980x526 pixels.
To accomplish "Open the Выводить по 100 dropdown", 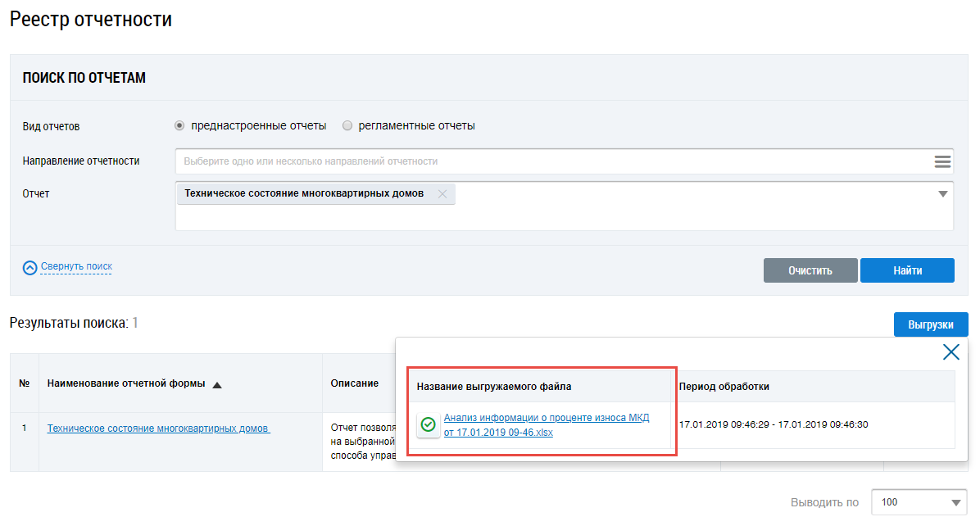I will click(x=919, y=502).
